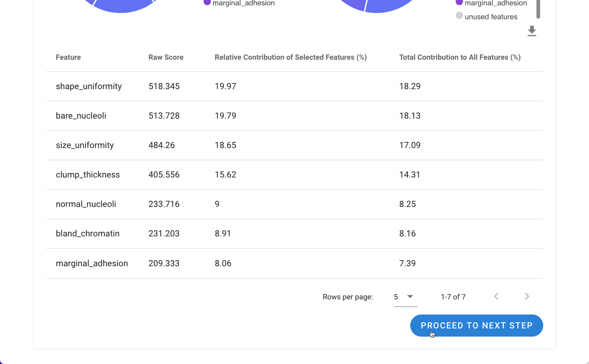Viewport: 589px width, 364px height.
Task: Sort by Relative Contribution of Selected Features header
Action: pos(290,57)
